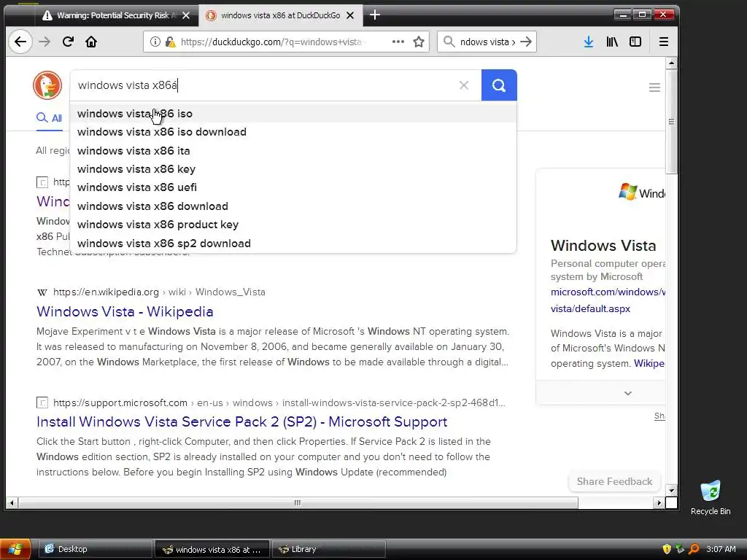Screen dimensions: 747x560
Task: Click the horizontal scrollbar right arrow
Action: (x=659, y=502)
